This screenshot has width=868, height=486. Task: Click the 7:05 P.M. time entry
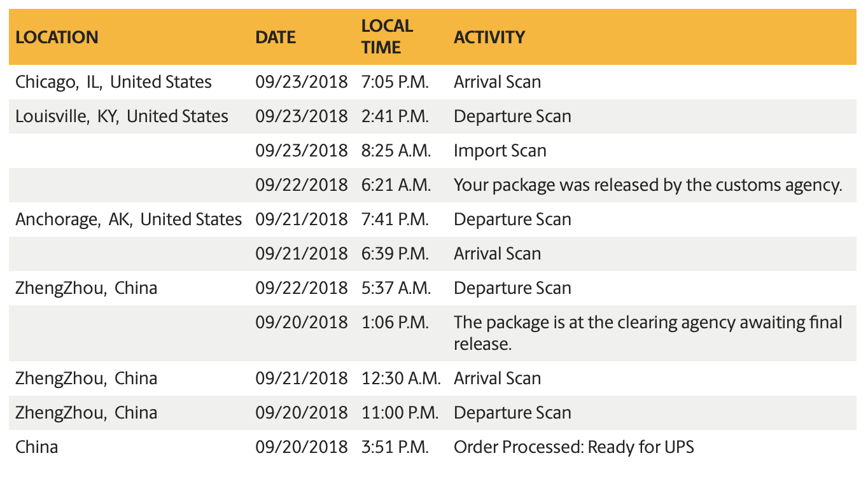(x=395, y=82)
